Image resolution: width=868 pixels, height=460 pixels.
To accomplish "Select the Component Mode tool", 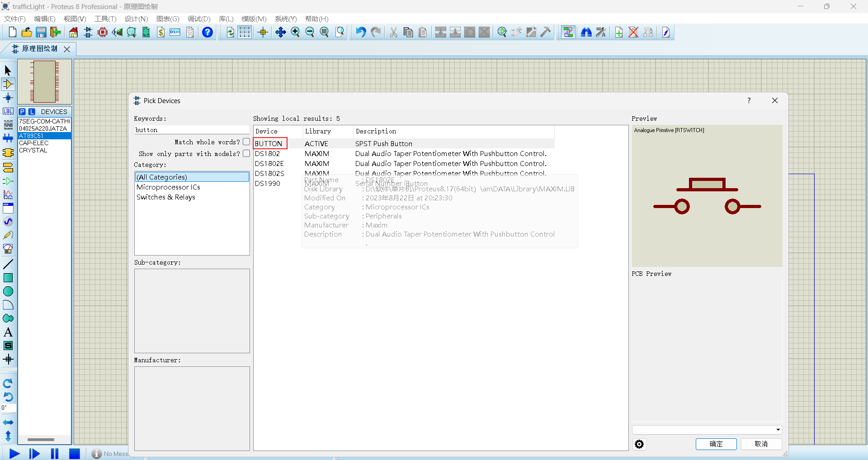I will (8, 84).
